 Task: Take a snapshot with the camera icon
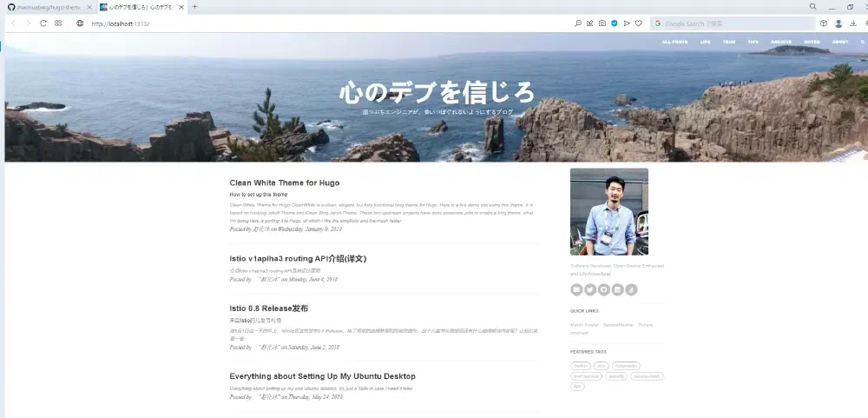[x=602, y=23]
